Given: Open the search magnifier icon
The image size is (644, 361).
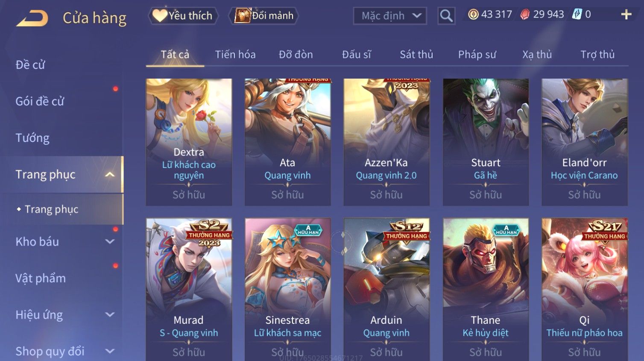Looking at the screenshot, I should (x=446, y=16).
